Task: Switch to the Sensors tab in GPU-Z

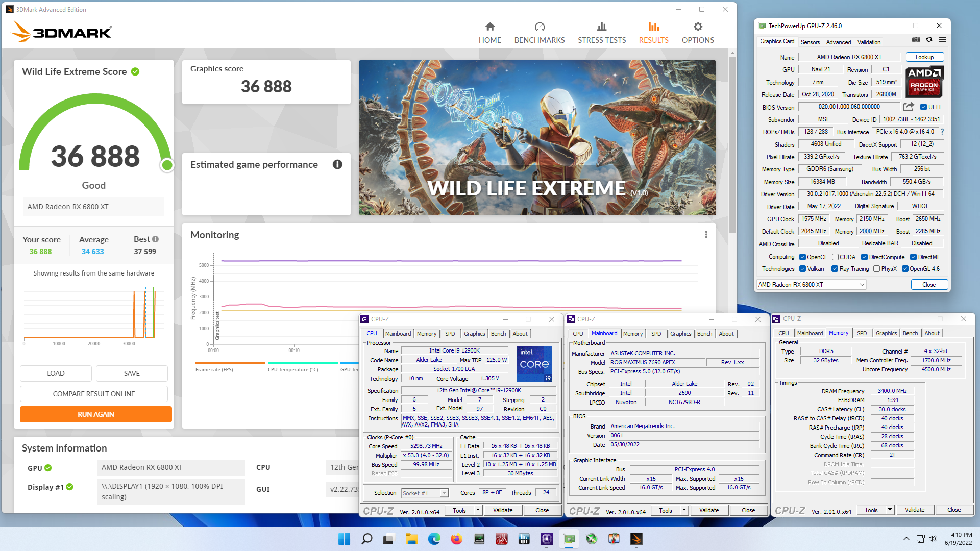Action: click(x=810, y=42)
